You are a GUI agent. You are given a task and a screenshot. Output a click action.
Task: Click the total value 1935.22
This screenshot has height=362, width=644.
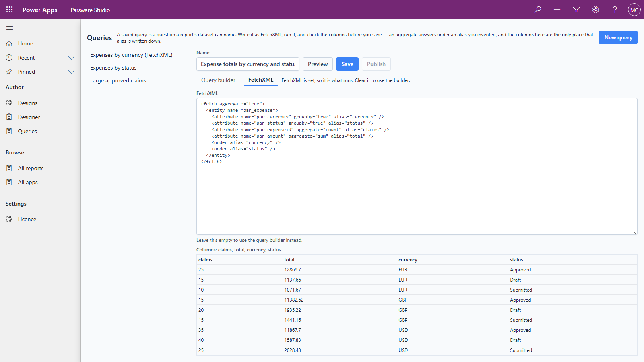293,310
